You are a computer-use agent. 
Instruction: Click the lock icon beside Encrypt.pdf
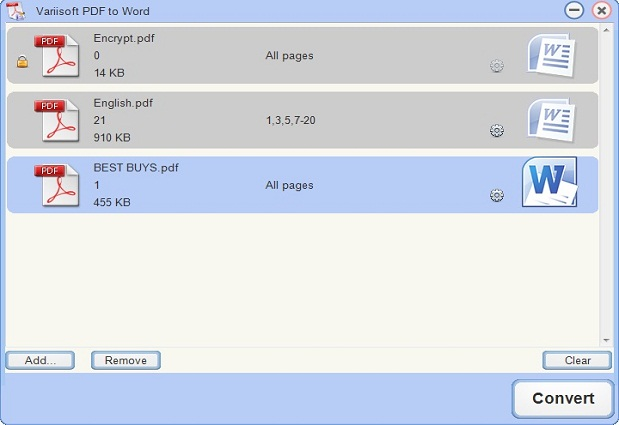[22, 62]
